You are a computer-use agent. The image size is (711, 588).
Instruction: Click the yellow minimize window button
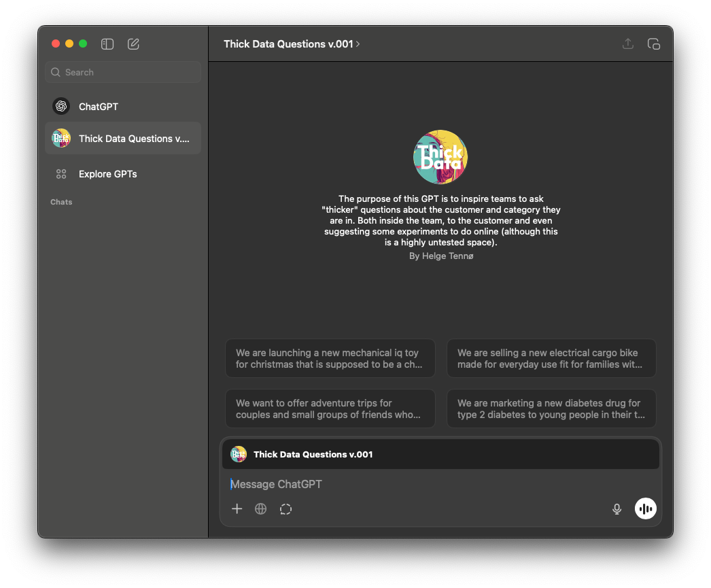pyautogui.click(x=69, y=44)
